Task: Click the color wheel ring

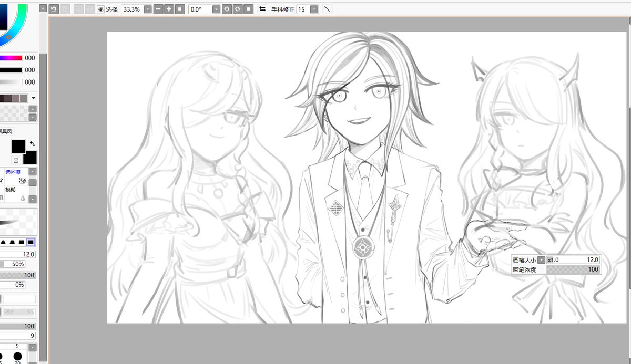Action: point(21,23)
